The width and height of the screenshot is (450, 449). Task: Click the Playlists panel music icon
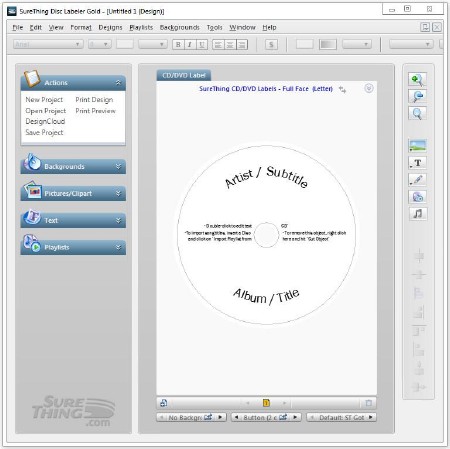pyautogui.click(x=32, y=243)
